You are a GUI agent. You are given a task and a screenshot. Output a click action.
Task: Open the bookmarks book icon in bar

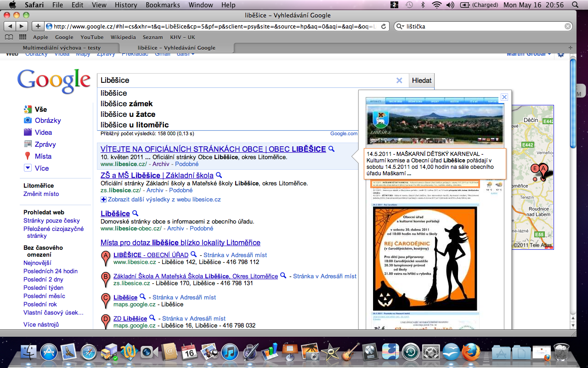9,37
